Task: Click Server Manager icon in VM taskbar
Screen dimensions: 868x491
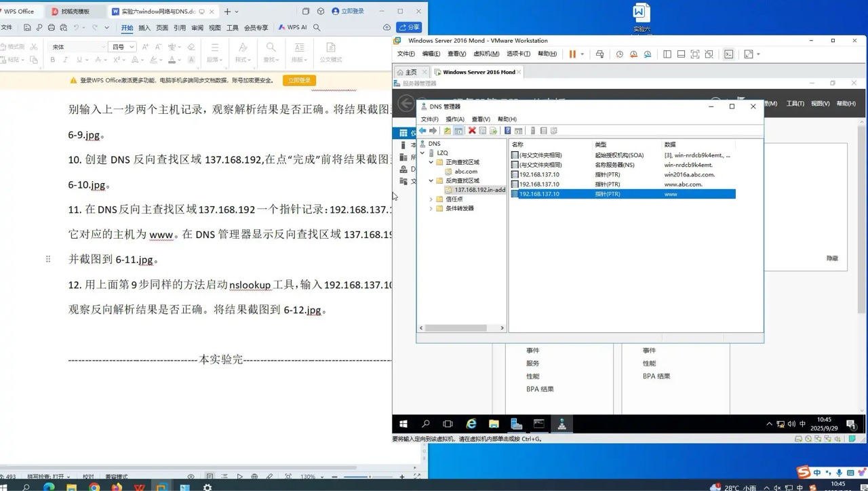Action: tap(517, 424)
